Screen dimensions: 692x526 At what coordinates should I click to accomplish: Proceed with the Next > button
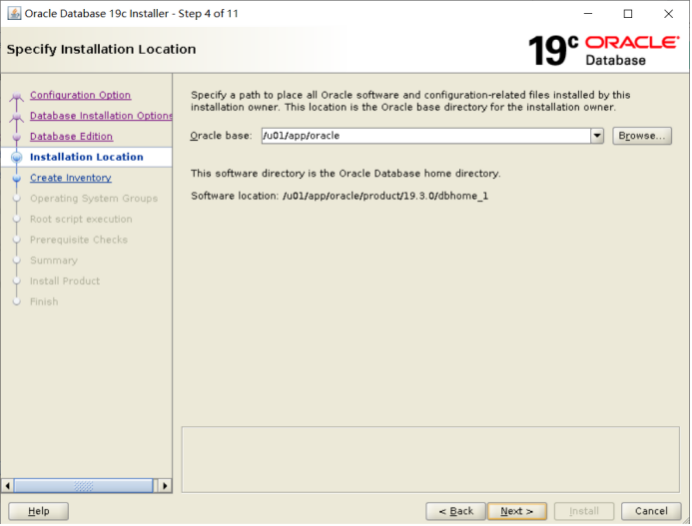(x=517, y=511)
